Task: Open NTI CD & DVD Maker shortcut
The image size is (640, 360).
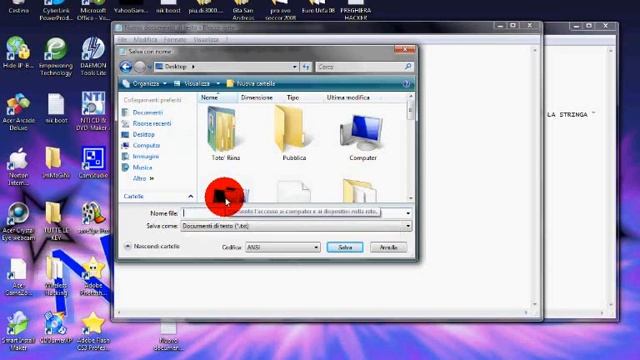Action: click(93, 111)
